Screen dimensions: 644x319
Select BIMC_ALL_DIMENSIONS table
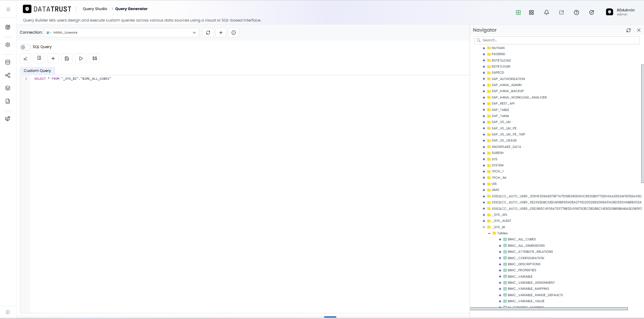(x=526, y=246)
